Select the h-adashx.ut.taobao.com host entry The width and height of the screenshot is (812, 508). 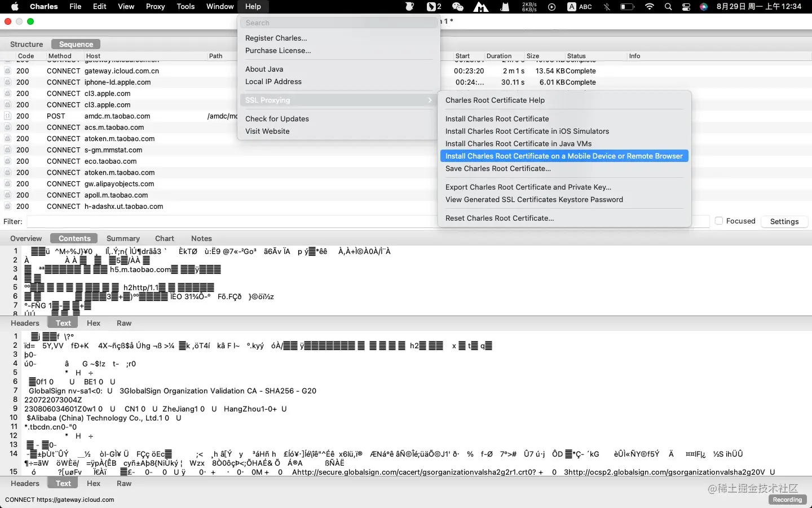123,207
